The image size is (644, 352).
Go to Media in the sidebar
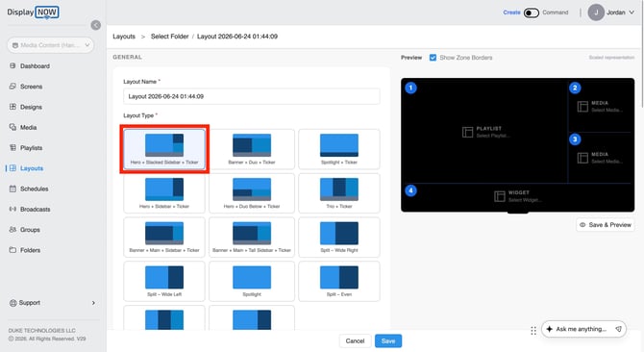(x=28, y=127)
